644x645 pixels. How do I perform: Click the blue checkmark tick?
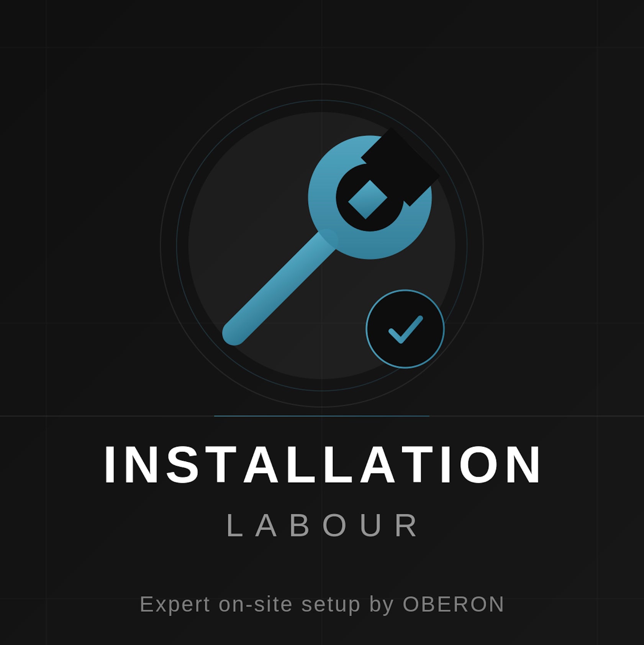coord(406,330)
